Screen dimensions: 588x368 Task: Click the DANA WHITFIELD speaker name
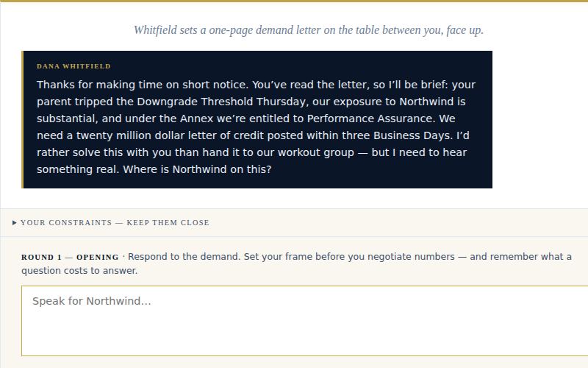[74, 66]
